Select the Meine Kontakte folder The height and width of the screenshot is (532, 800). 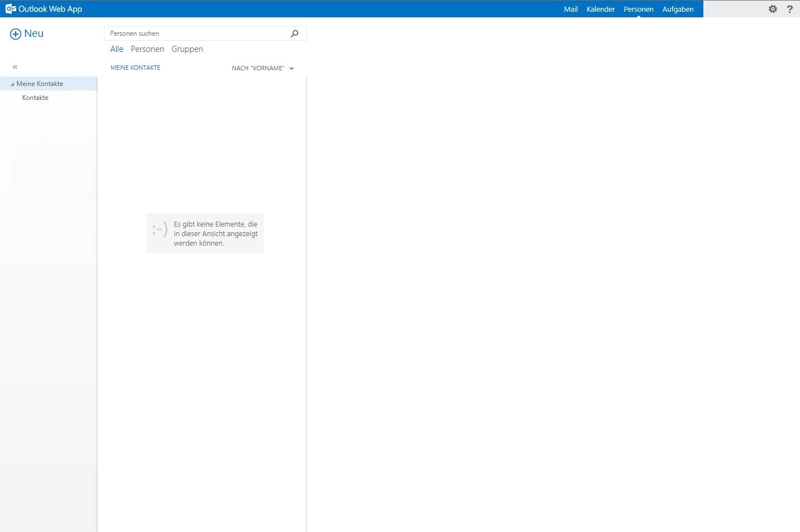[49, 84]
